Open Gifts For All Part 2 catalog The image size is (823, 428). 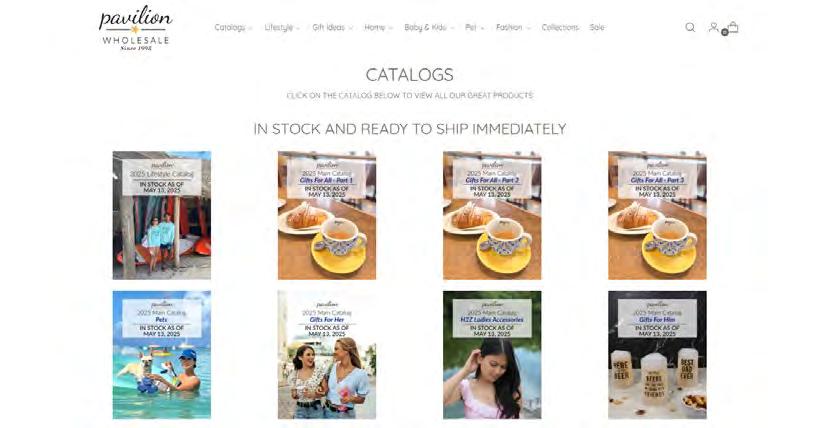[x=492, y=215]
